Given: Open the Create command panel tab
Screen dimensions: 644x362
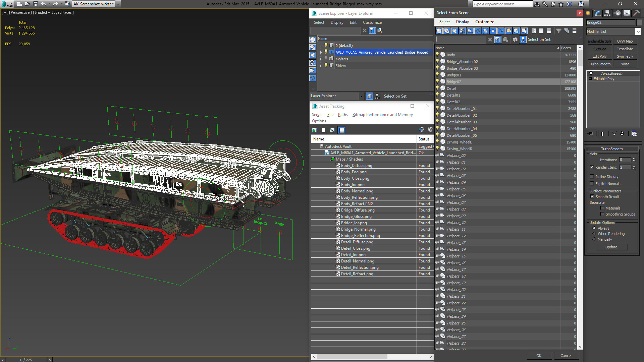Looking at the screenshot, I should pos(588,13).
